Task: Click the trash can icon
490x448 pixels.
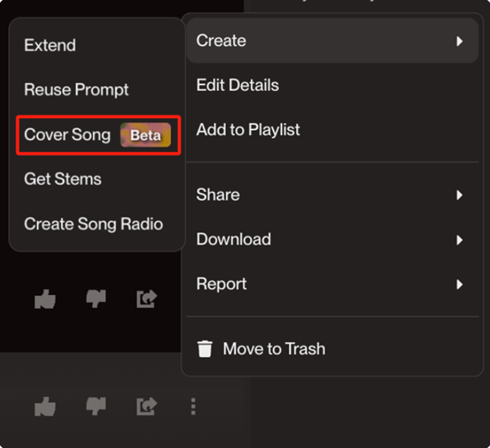Action: pyautogui.click(x=205, y=349)
